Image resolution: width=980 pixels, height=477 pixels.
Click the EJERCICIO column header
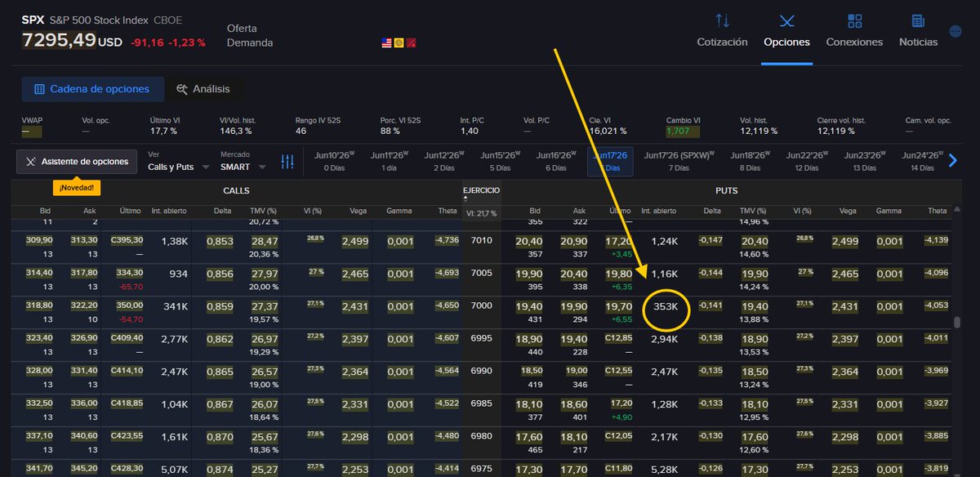pos(482,191)
